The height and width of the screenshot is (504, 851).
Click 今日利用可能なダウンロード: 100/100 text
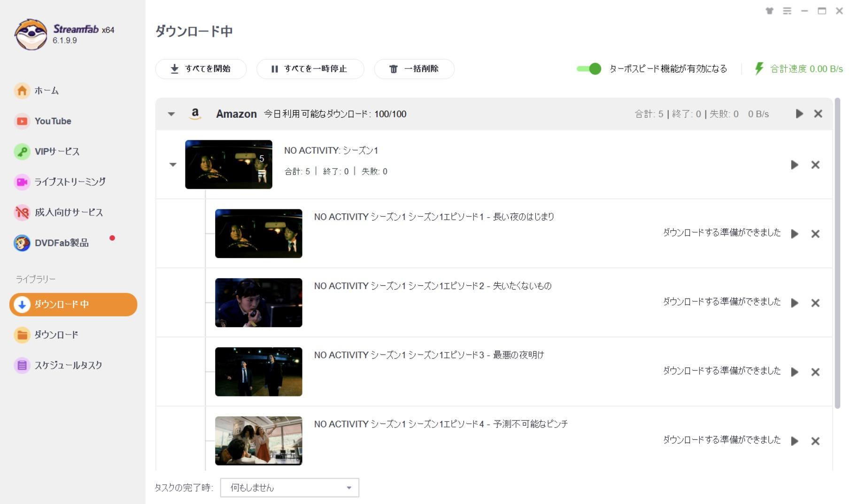pos(335,114)
